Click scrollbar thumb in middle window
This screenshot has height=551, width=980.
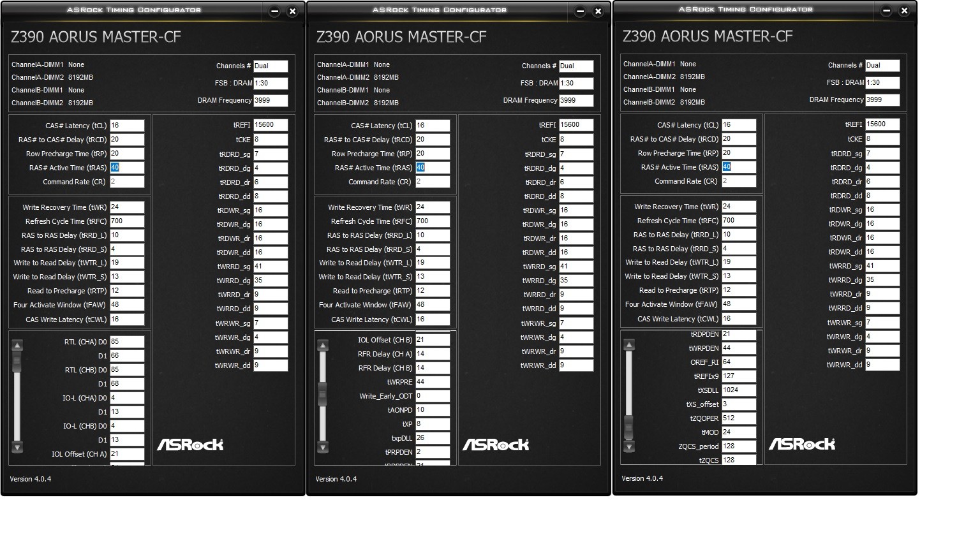click(x=323, y=394)
